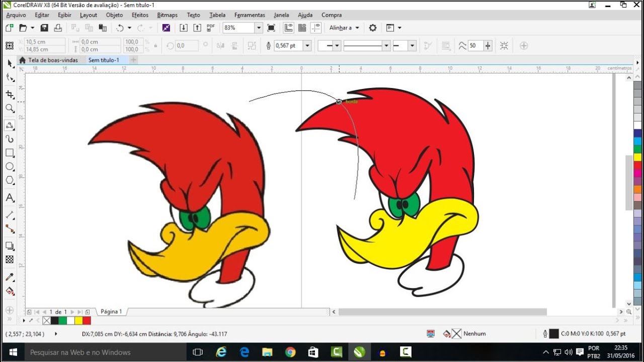Toggle Show Rulers button

[289, 28]
